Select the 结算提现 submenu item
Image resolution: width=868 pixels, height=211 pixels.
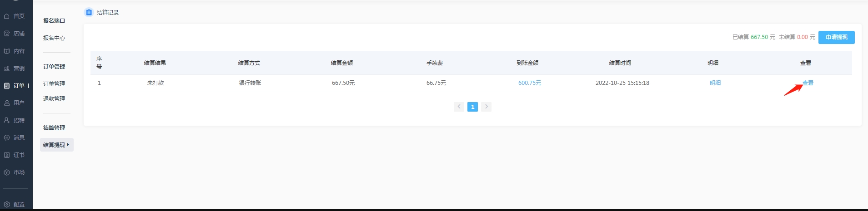click(x=57, y=145)
